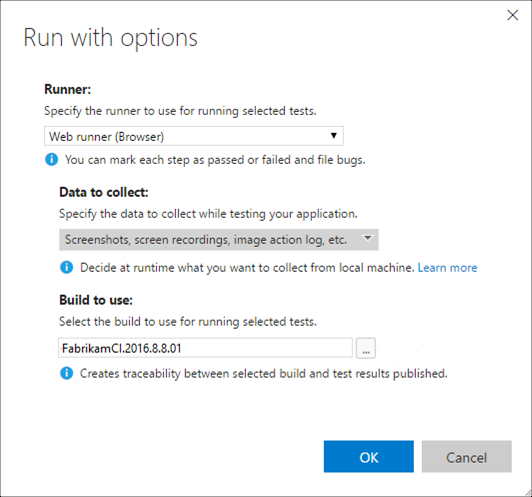Open the Web runner (Browser) dropdown
532x497 pixels.
point(194,136)
